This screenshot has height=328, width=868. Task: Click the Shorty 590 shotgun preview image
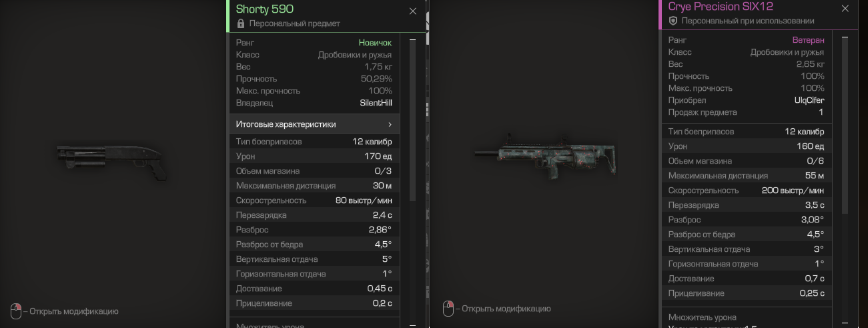tap(111, 157)
